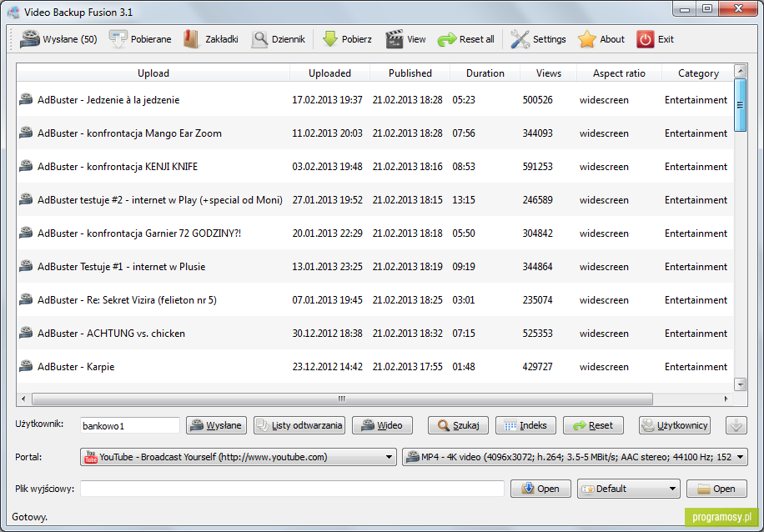Sort by the Published column header
764x532 pixels.
click(x=410, y=73)
